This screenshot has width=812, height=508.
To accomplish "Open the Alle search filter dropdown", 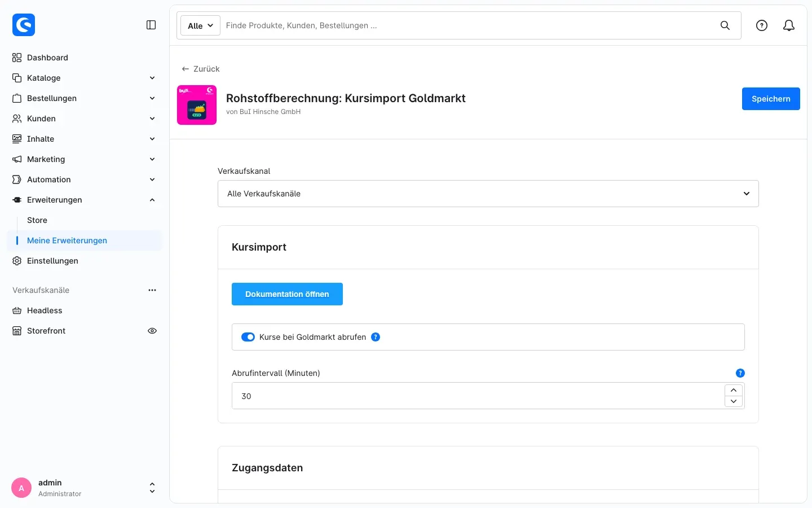I will tap(200, 25).
